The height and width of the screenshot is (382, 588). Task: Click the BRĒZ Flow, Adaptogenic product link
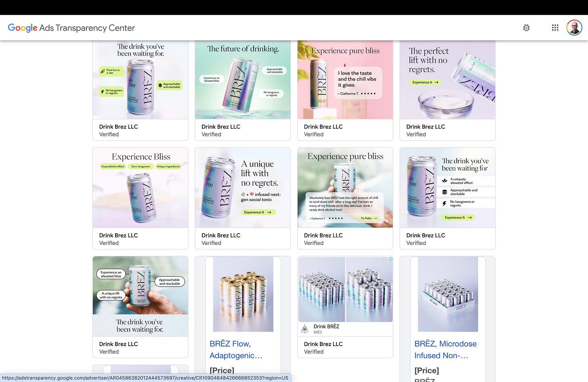[236, 349]
